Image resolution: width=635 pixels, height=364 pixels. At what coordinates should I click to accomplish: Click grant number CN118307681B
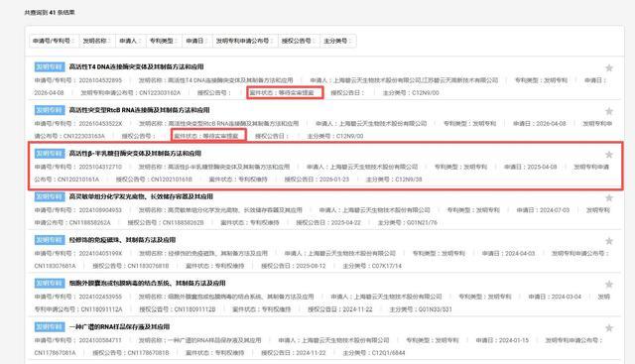[148, 266]
